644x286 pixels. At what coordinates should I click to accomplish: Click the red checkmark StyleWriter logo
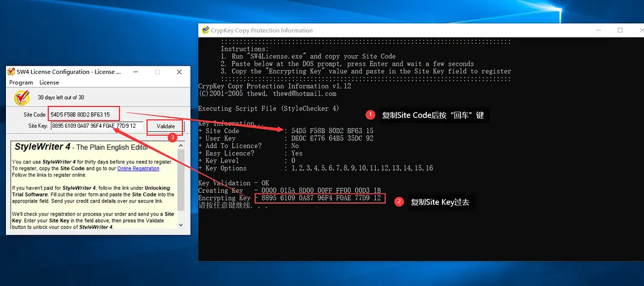(21, 97)
